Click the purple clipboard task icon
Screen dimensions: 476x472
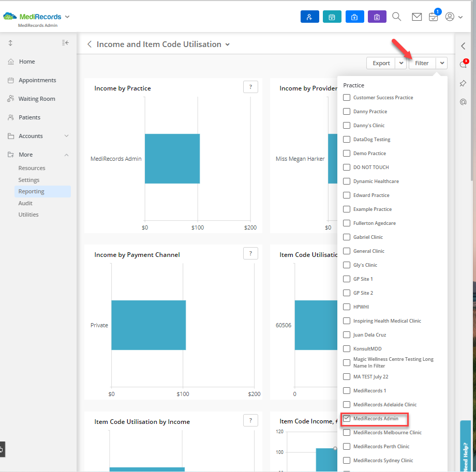pos(377,17)
